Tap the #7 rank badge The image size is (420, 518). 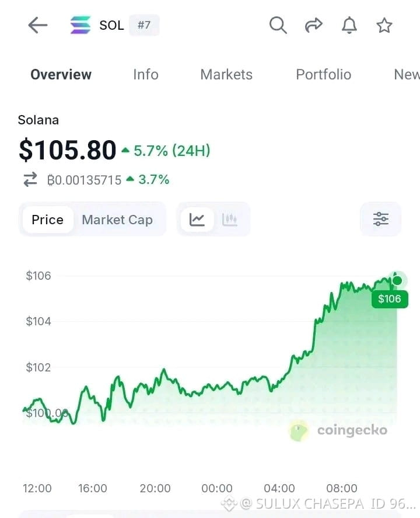[144, 25]
